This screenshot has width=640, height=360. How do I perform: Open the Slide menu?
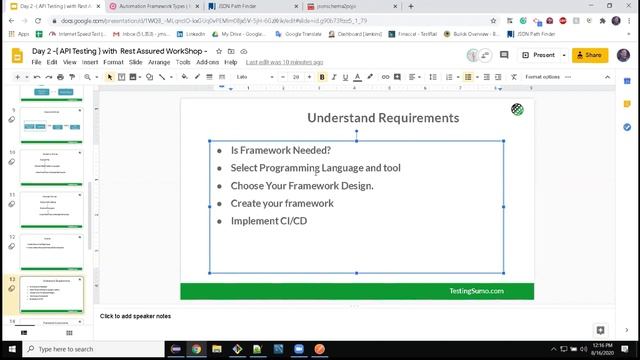(136, 62)
